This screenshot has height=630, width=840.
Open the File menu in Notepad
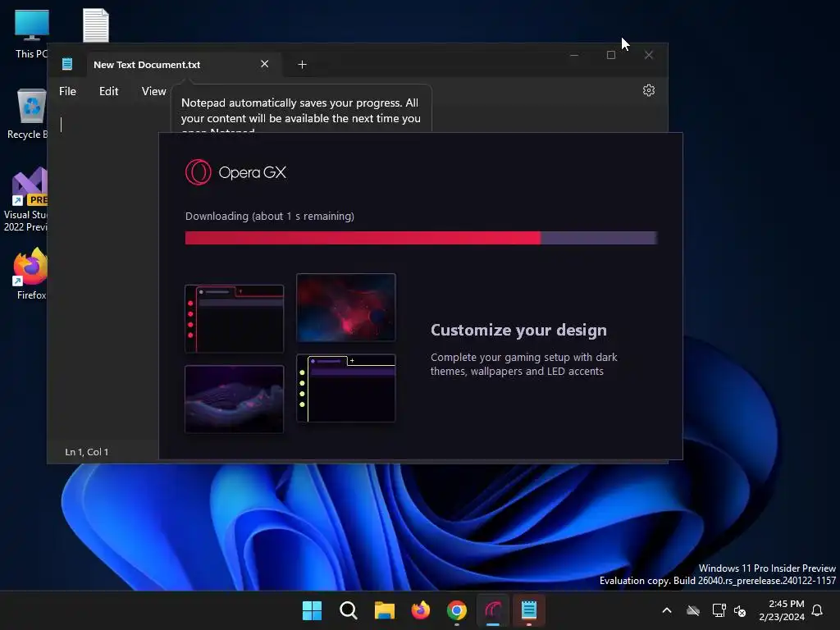click(x=67, y=91)
